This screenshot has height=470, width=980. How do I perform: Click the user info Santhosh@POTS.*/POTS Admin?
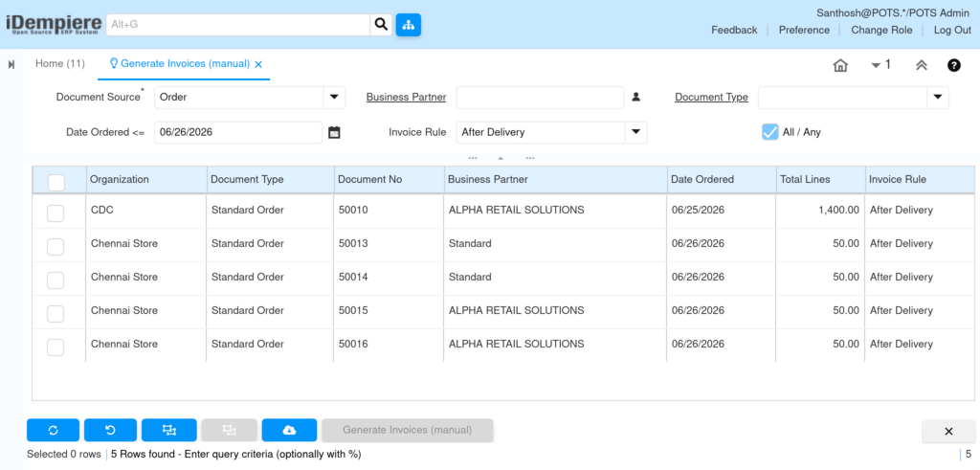pos(894,12)
